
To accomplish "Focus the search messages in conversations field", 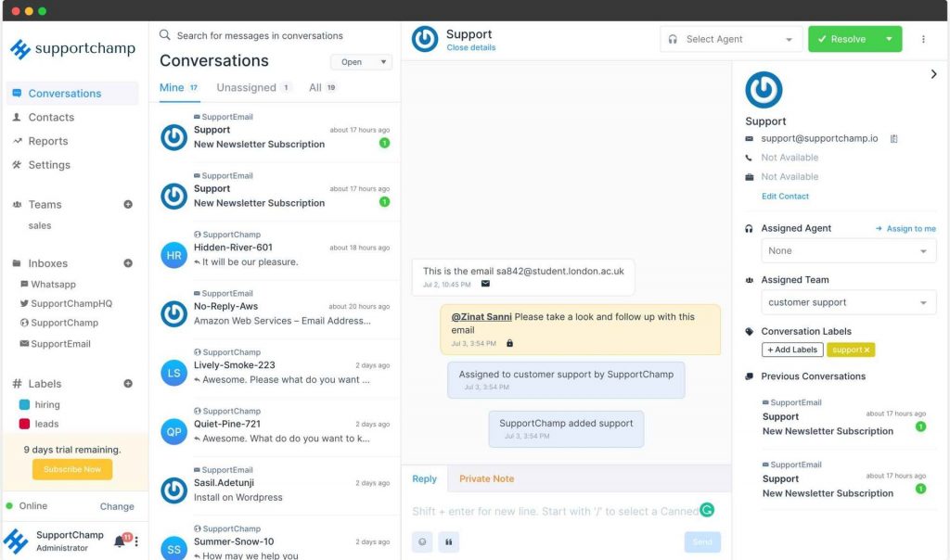I will click(260, 36).
